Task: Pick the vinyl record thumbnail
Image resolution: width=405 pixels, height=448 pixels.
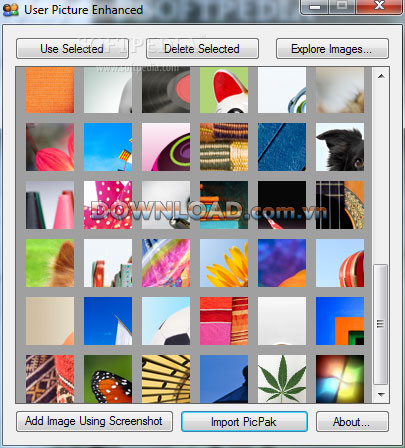Action: point(166,90)
